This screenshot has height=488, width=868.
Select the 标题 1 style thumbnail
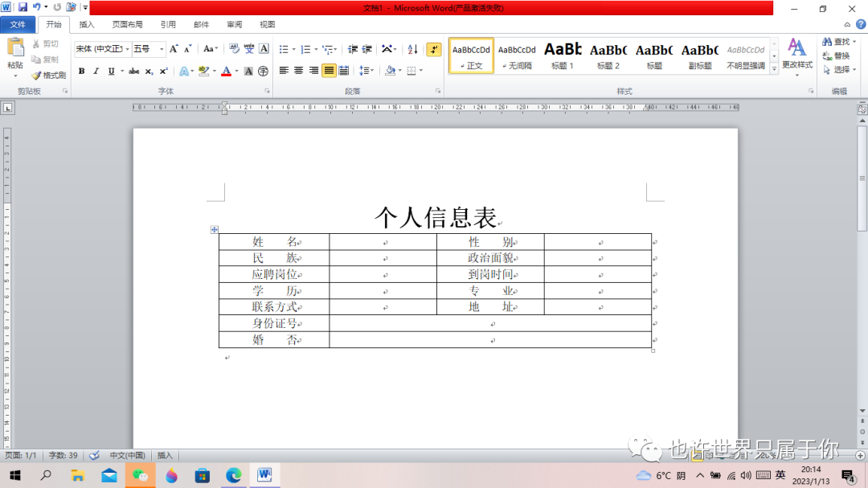[x=563, y=55]
